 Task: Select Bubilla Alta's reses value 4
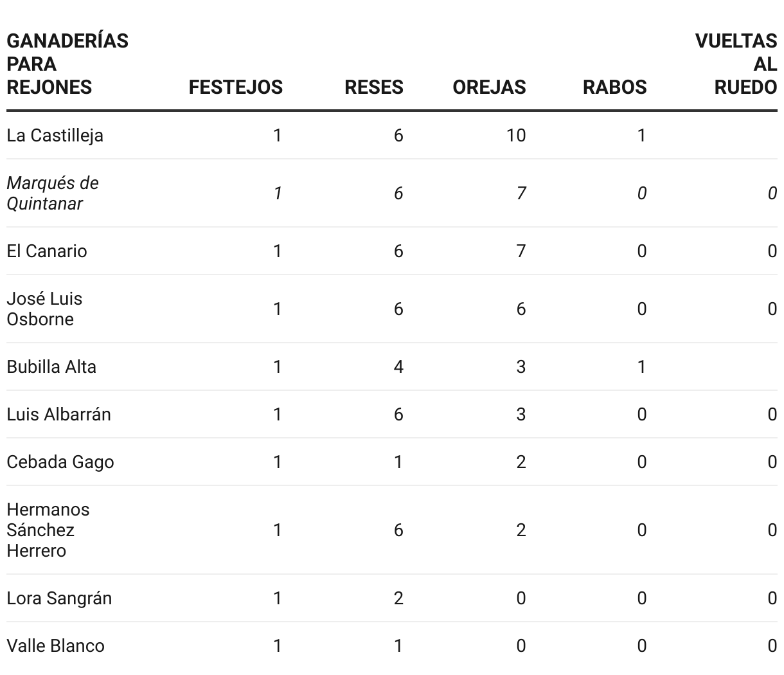[x=398, y=367]
